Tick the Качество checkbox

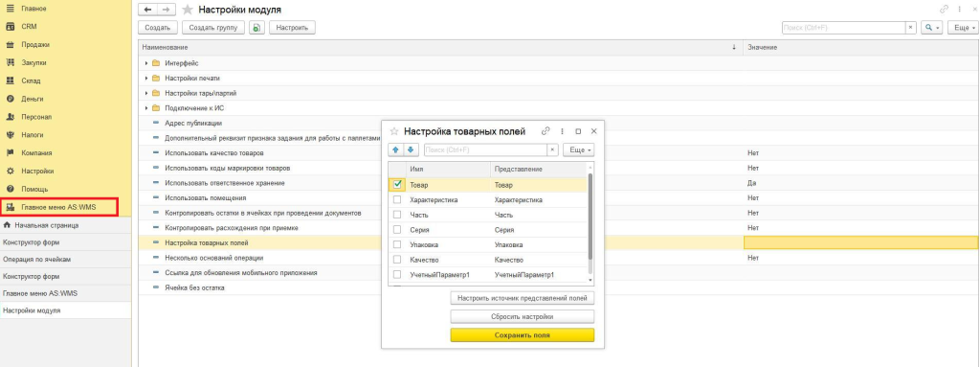point(397,260)
